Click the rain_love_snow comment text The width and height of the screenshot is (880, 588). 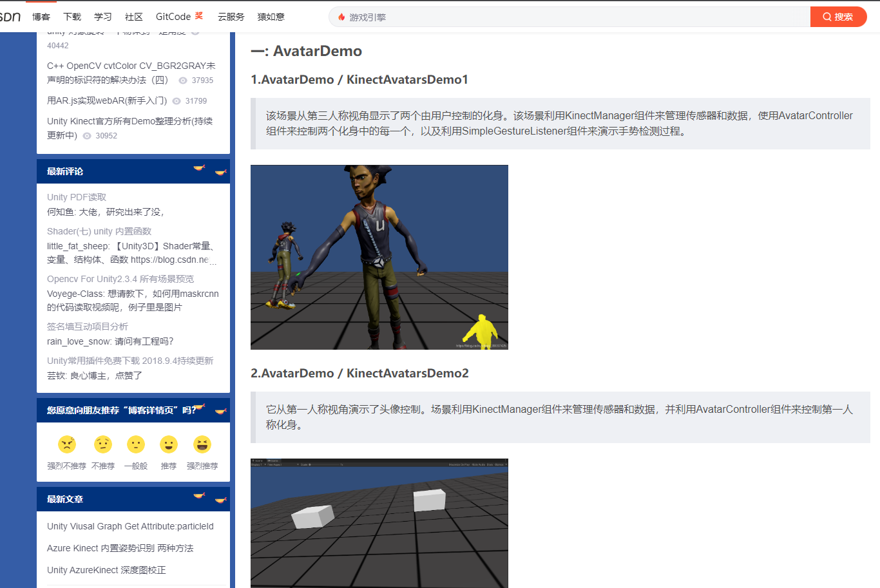coord(110,341)
